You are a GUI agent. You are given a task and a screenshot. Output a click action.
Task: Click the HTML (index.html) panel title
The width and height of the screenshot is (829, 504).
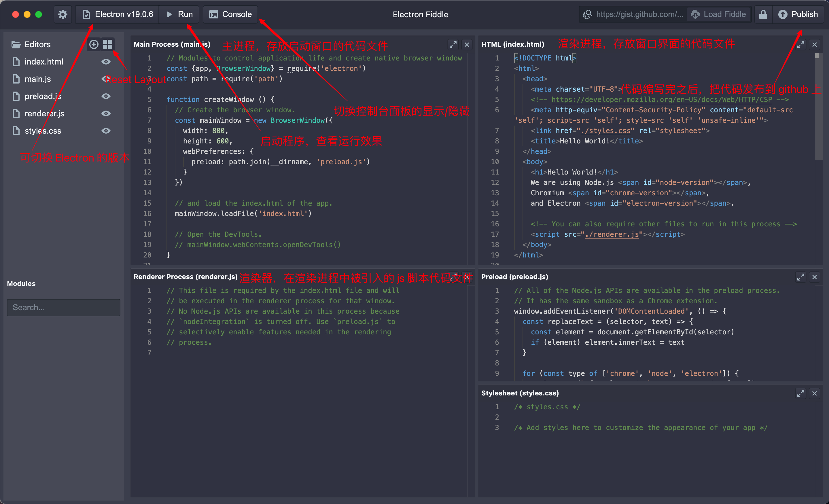click(x=512, y=44)
